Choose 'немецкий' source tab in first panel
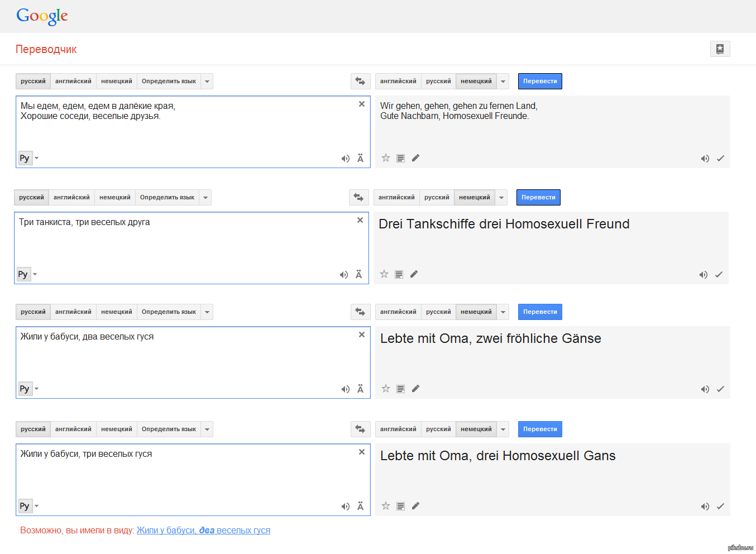The height and width of the screenshot is (554, 756). pyautogui.click(x=117, y=82)
